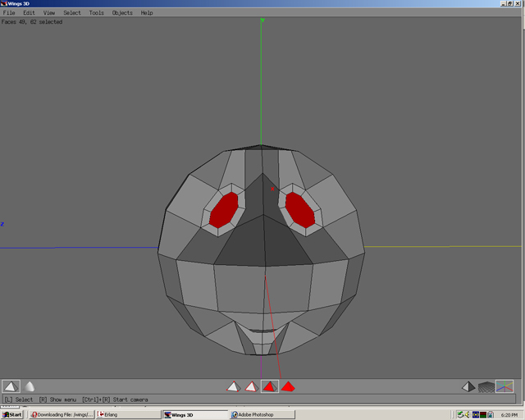Toggle ground plane grid icon
The image size is (525, 420).
coord(486,387)
